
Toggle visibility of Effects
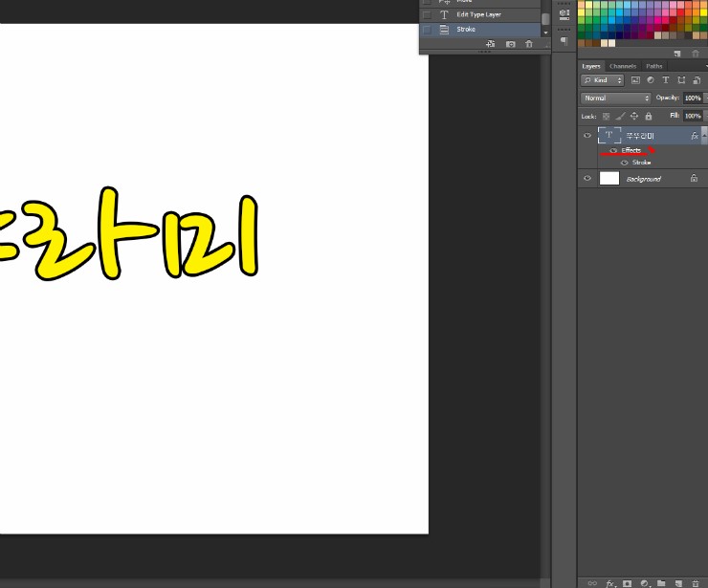tap(613, 150)
